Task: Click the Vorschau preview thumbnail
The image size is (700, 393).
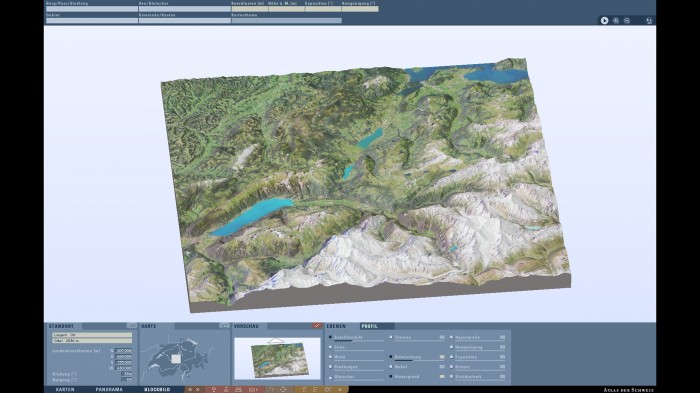Action: [277, 359]
